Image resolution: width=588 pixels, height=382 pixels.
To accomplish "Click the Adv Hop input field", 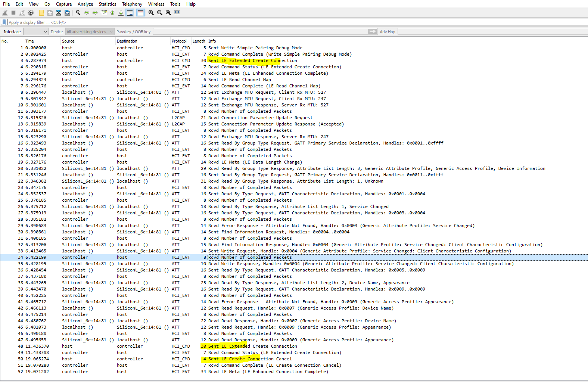I will (492, 32).
